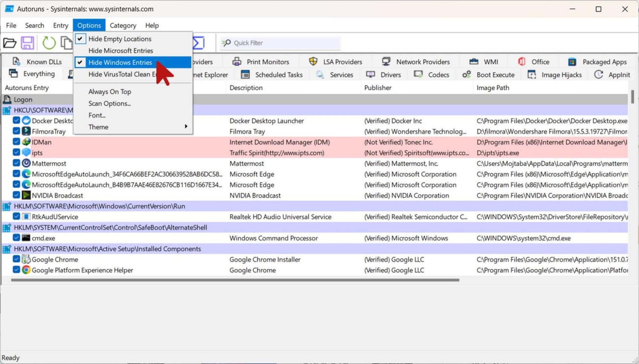Click the Copy toolbar icon

click(67, 43)
